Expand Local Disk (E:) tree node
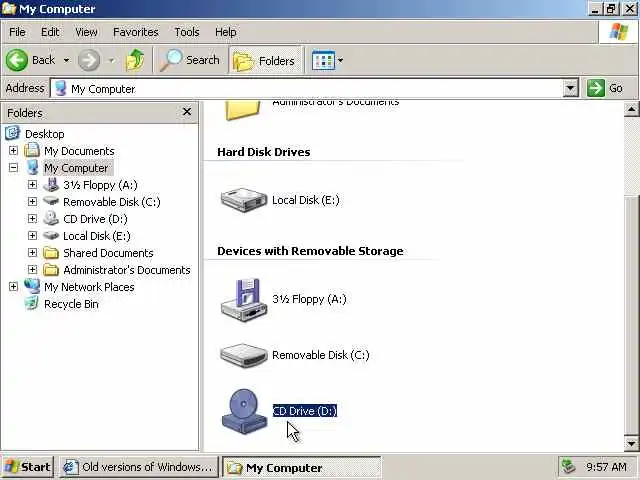This screenshot has width=640, height=480. (32, 236)
